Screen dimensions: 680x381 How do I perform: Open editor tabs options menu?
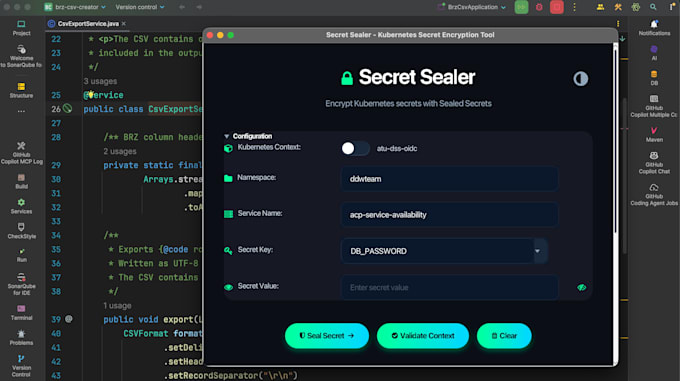618,23
